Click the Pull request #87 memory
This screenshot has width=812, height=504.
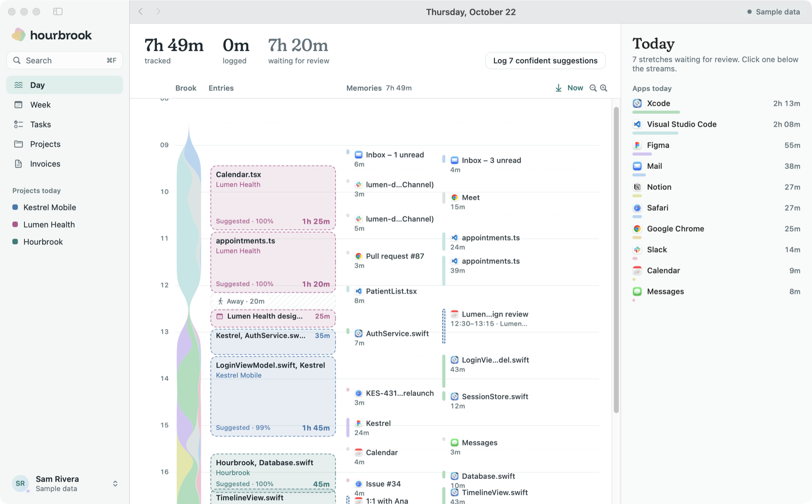pos(389,261)
